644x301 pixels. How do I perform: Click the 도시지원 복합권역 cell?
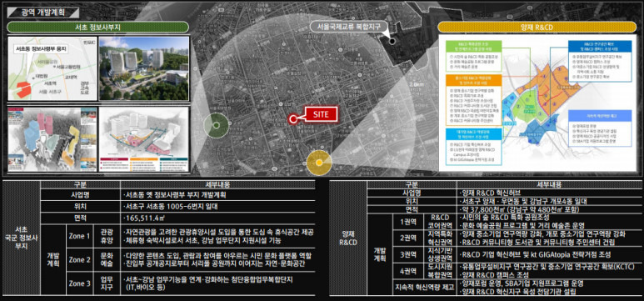click(441, 271)
